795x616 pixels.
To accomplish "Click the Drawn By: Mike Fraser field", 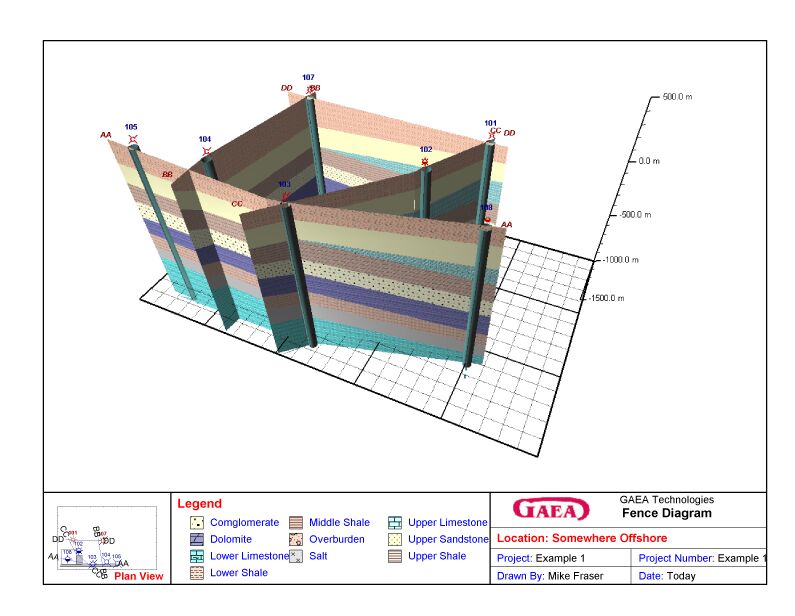I will [559, 576].
